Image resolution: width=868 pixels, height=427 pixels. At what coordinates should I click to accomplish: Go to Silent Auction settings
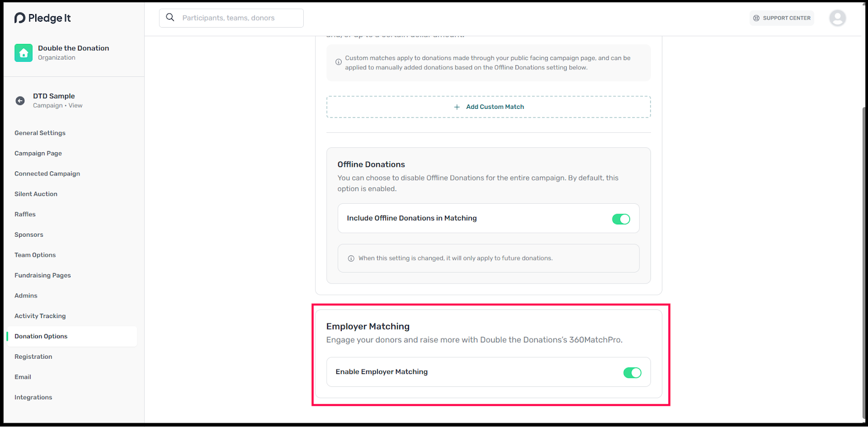pos(36,194)
